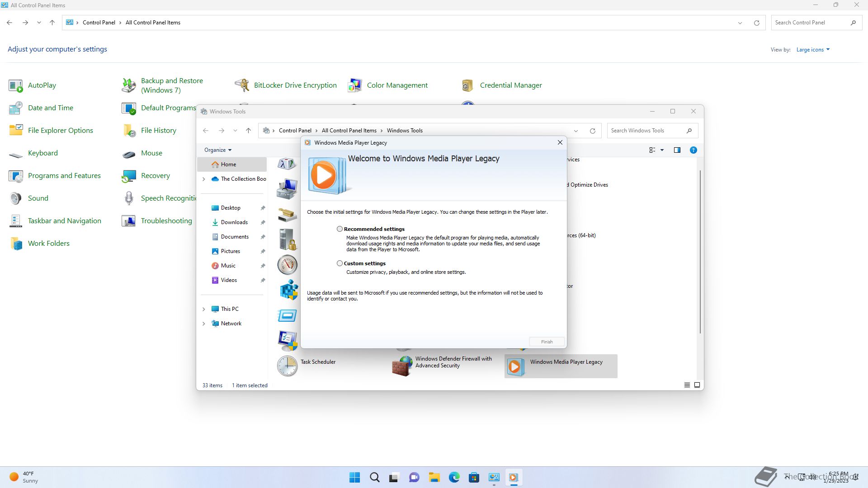Go up one level in Windows Tools
This screenshot has height=488, width=868.
click(248, 131)
